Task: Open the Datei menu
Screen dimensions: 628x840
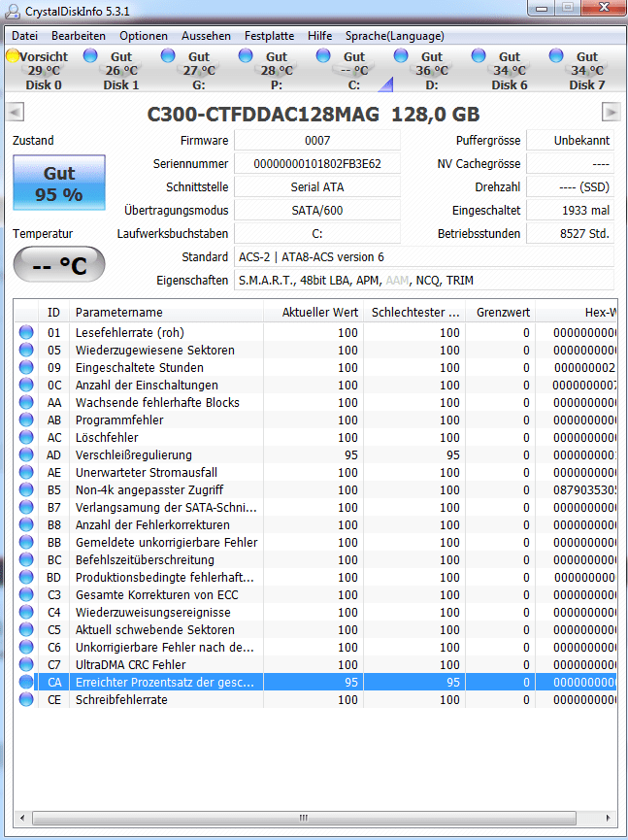Action: [x=24, y=36]
